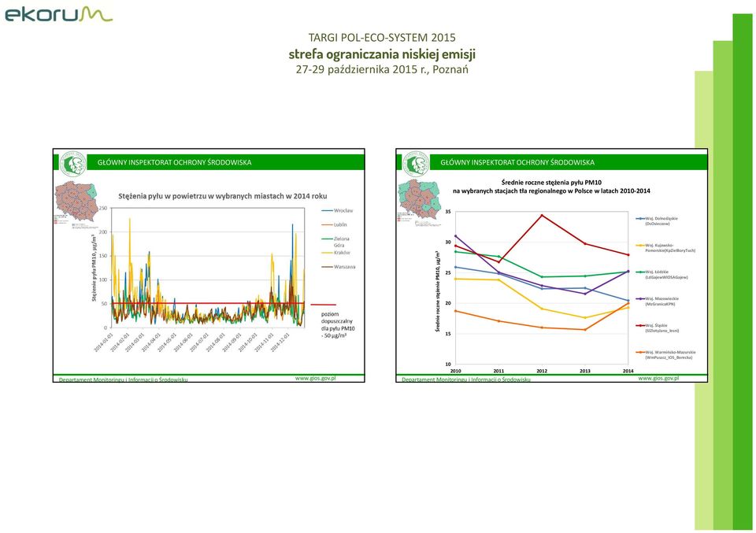Open www.gios.gov.pl link on the left chart
Viewport: 756px width, 533px height.
point(315,379)
